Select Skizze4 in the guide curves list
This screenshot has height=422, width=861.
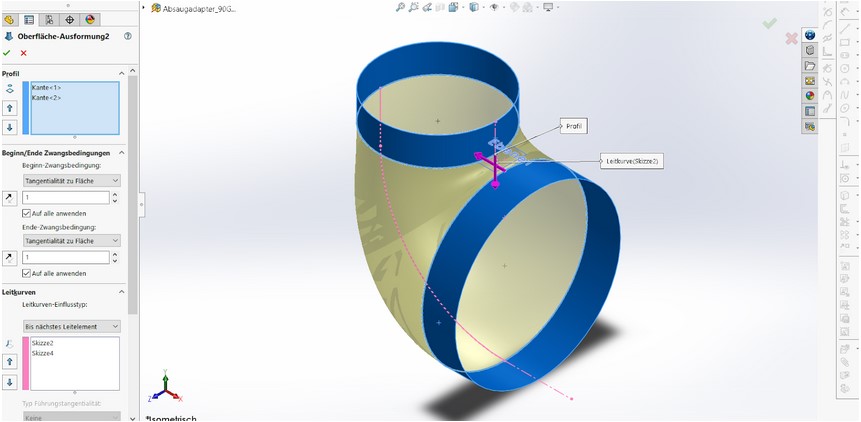click(x=42, y=353)
